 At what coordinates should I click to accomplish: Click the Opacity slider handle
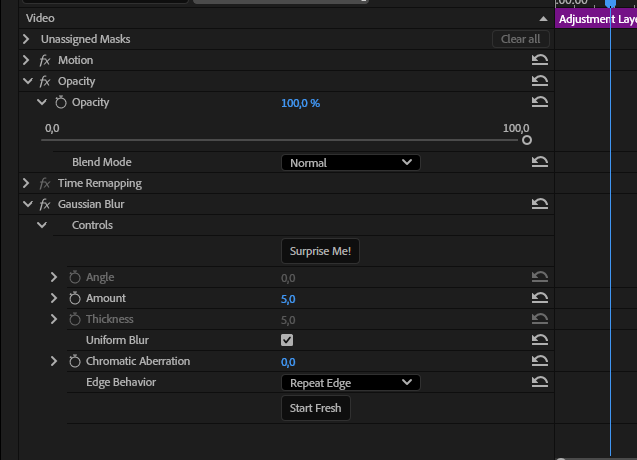[x=526, y=140]
